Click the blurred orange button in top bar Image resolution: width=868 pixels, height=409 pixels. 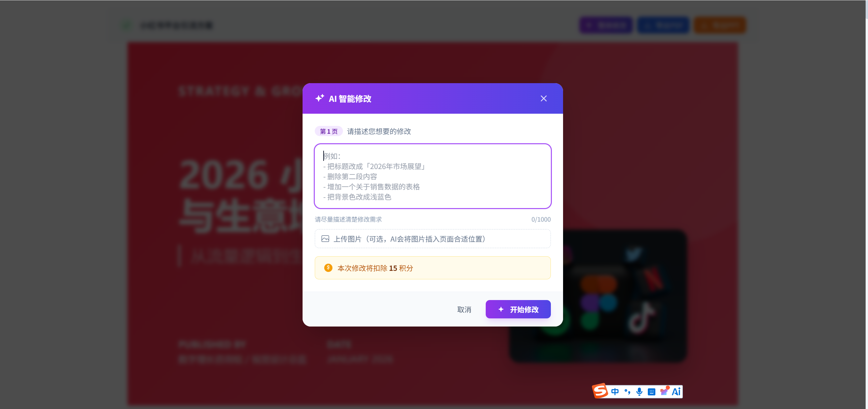720,25
